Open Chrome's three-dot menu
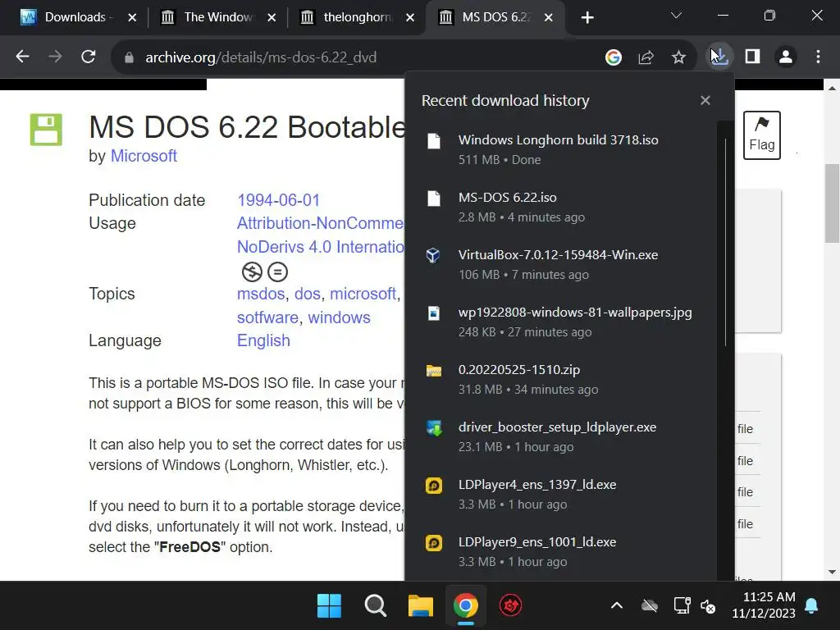Screen dimensions: 840x630 [818, 57]
